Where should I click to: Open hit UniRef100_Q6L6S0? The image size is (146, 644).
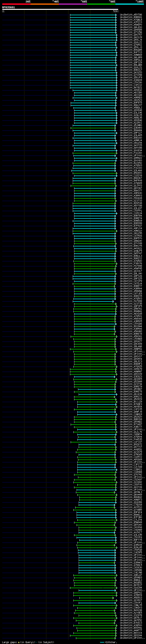[131, 27]
